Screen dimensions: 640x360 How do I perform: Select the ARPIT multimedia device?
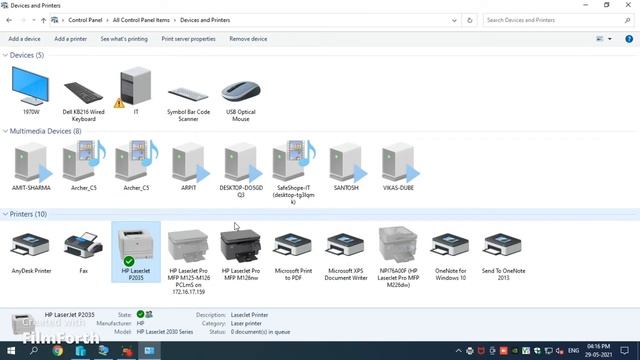click(189, 167)
